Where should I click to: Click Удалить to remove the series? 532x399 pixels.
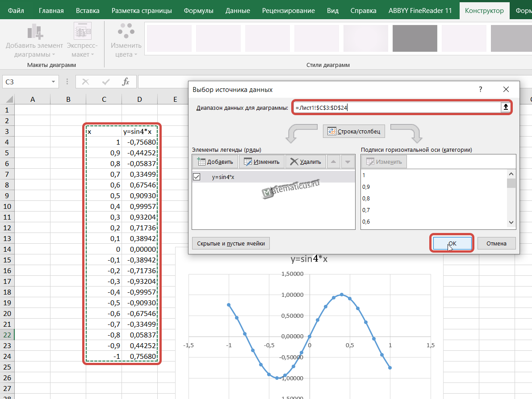[306, 162]
